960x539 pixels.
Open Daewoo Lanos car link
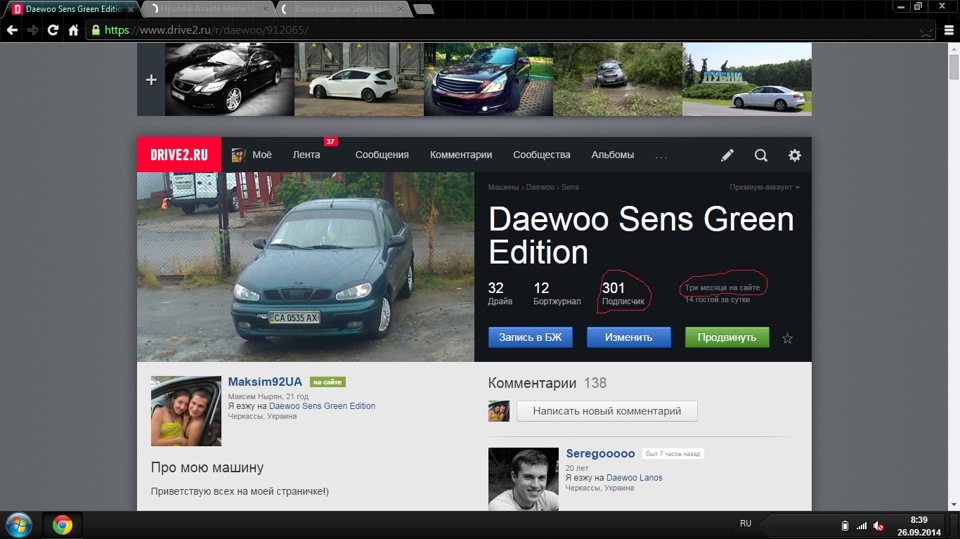tap(634, 478)
